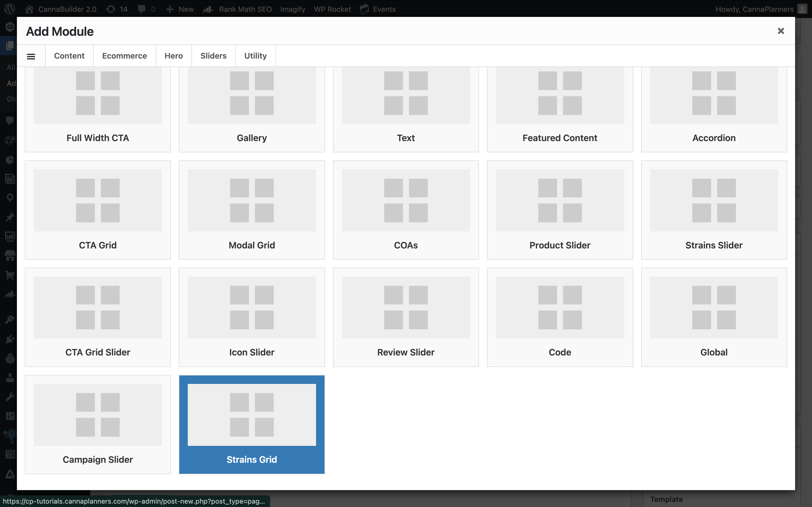The height and width of the screenshot is (507, 812).
Task: Select the Sliders tab
Action: click(x=213, y=56)
